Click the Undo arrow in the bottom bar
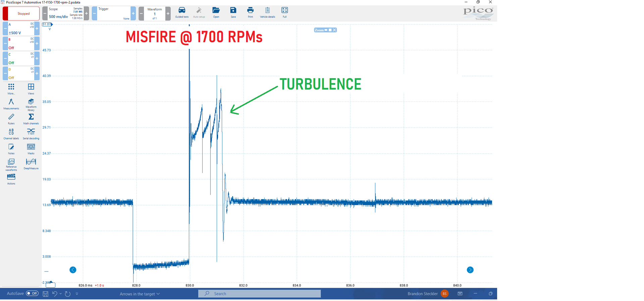The height and width of the screenshot is (301, 644). tap(55, 294)
